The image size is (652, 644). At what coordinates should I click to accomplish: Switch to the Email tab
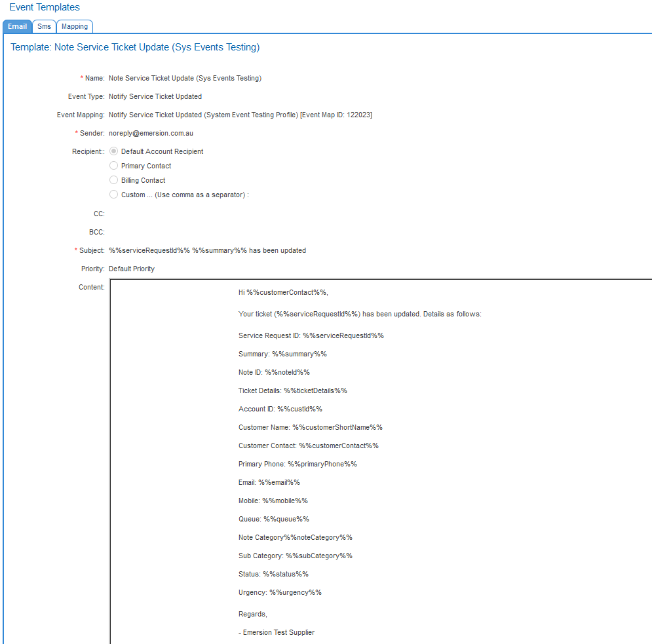click(x=17, y=27)
